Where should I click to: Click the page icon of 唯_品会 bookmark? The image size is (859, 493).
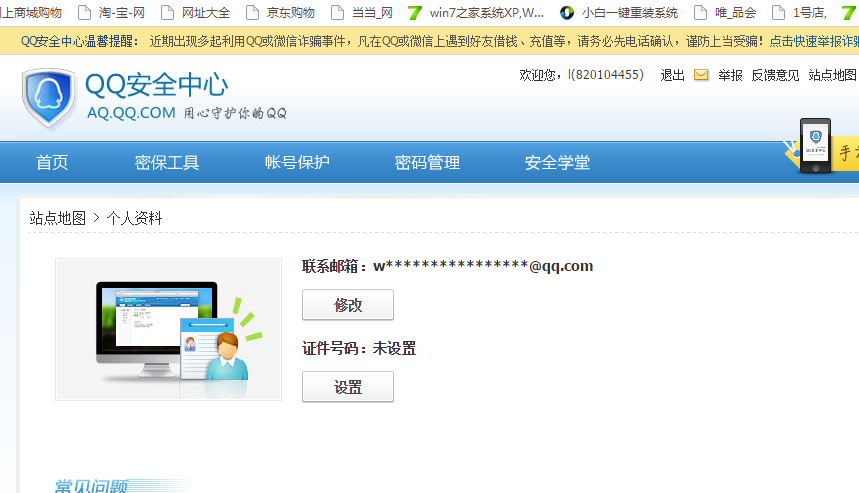700,13
